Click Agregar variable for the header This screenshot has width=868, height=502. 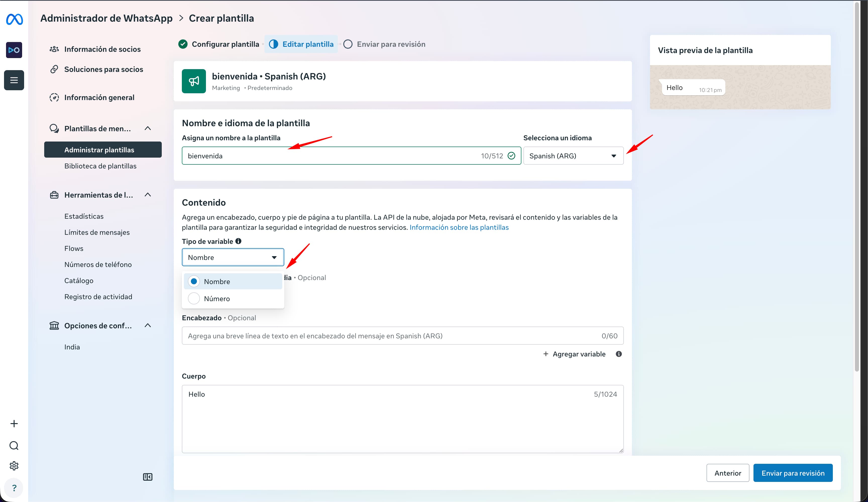[574, 354]
